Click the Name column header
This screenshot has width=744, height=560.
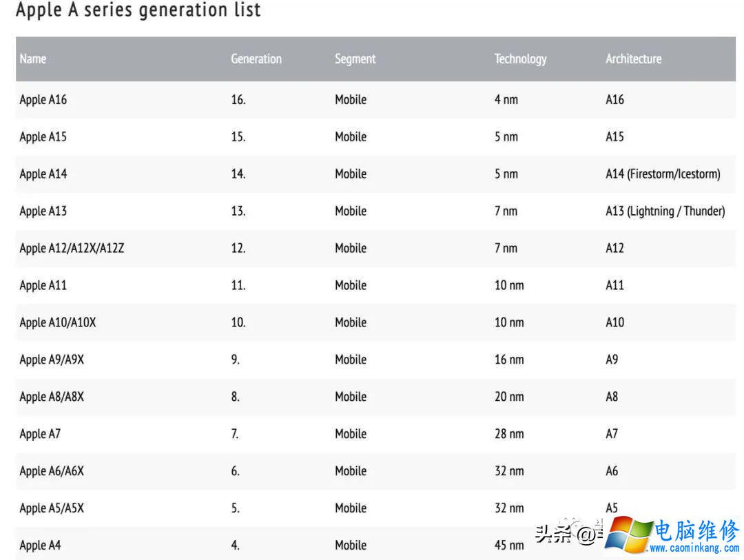click(33, 59)
